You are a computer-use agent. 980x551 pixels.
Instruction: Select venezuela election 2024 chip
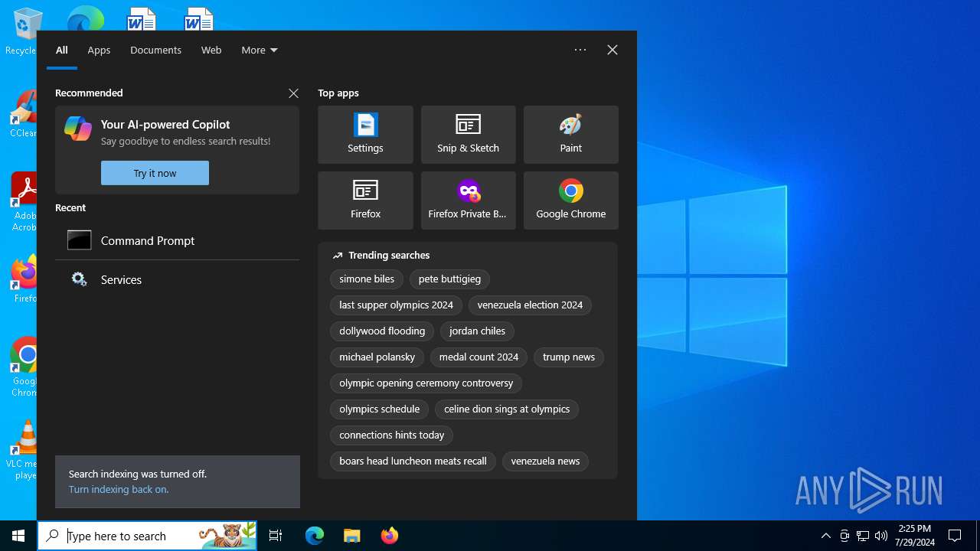pyautogui.click(x=530, y=305)
